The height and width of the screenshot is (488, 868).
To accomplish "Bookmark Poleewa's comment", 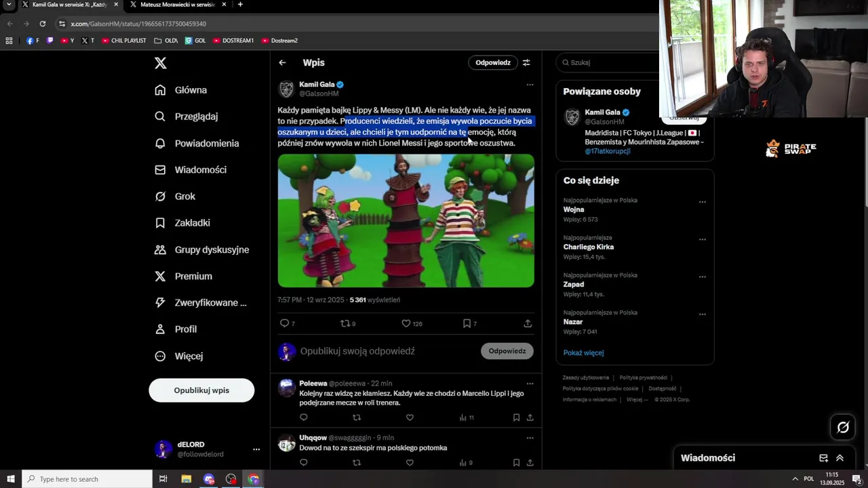I will (x=516, y=418).
